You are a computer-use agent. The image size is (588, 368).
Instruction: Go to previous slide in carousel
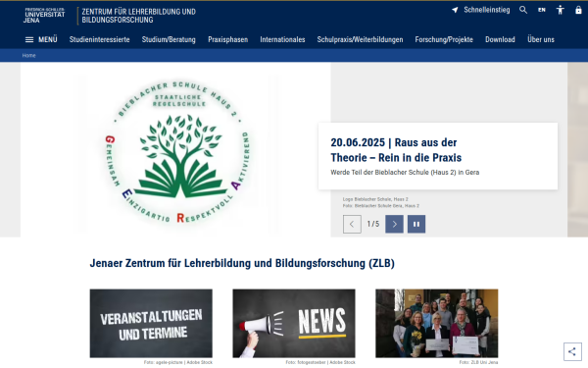tap(352, 224)
